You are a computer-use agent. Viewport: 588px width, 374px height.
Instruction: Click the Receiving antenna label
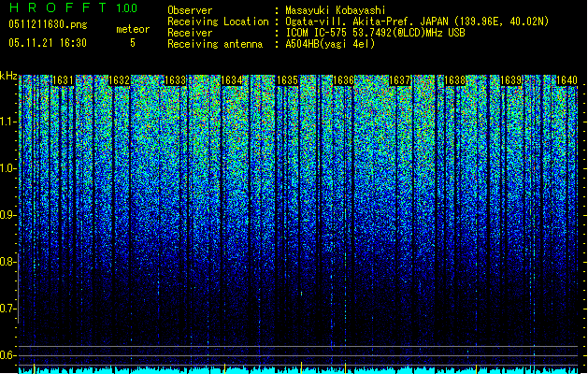(x=215, y=44)
